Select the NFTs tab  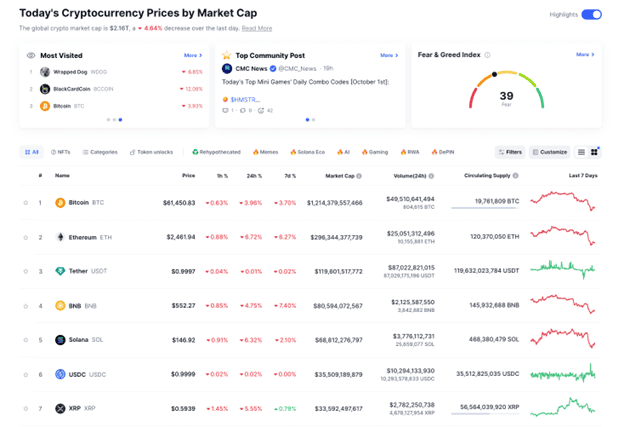pyautogui.click(x=60, y=152)
